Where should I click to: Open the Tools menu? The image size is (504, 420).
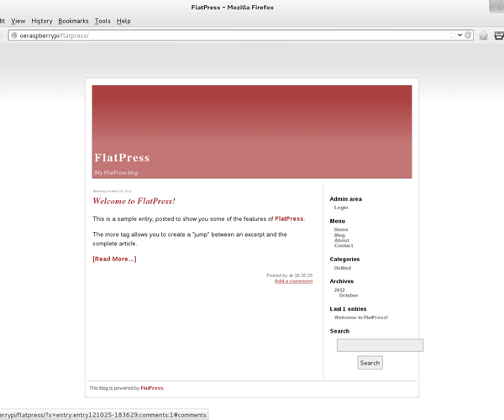(102, 21)
